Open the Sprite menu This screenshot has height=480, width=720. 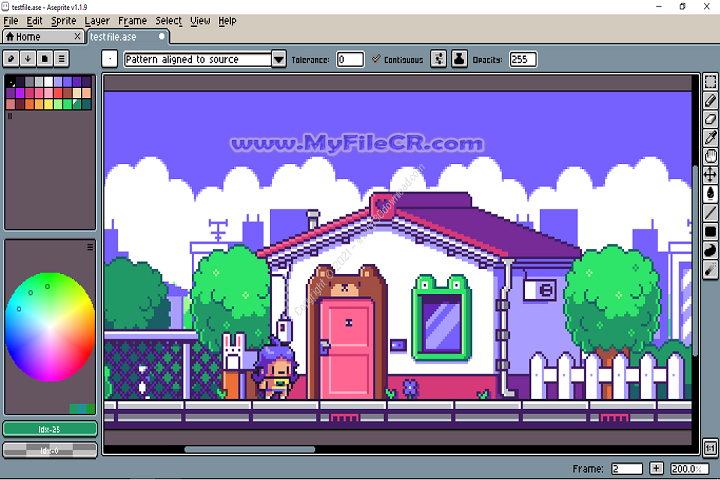coord(64,20)
